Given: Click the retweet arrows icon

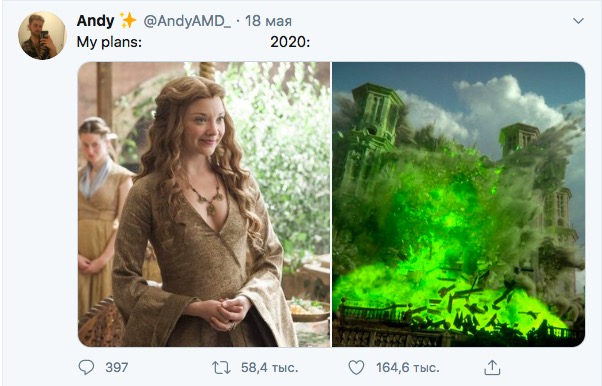Looking at the screenshot, I should tap(222, 368).
